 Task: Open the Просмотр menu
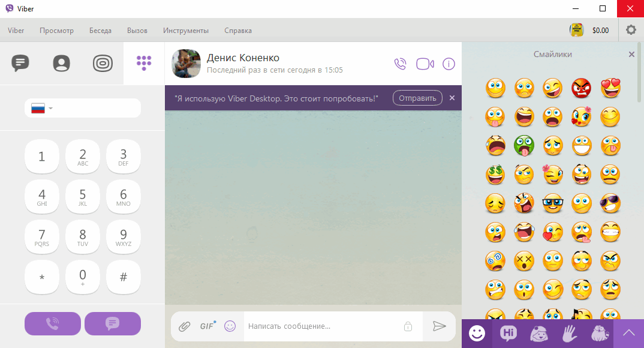pyautogui.click(x=57, y=31)
